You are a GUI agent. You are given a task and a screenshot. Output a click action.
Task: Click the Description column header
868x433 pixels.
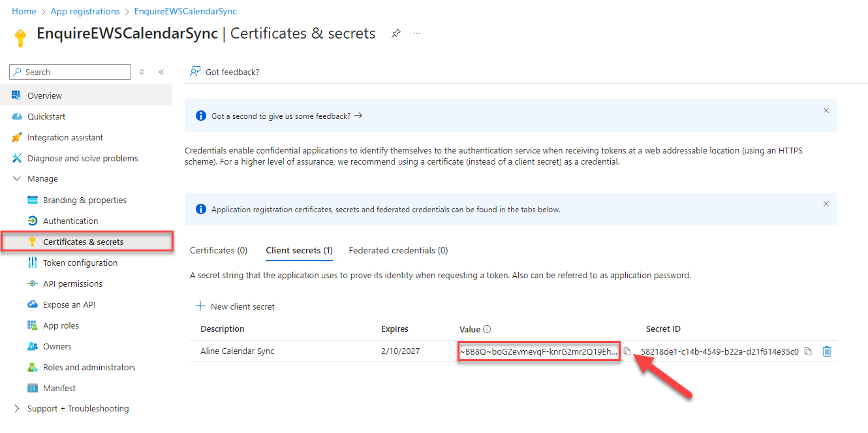click(223, 329)
